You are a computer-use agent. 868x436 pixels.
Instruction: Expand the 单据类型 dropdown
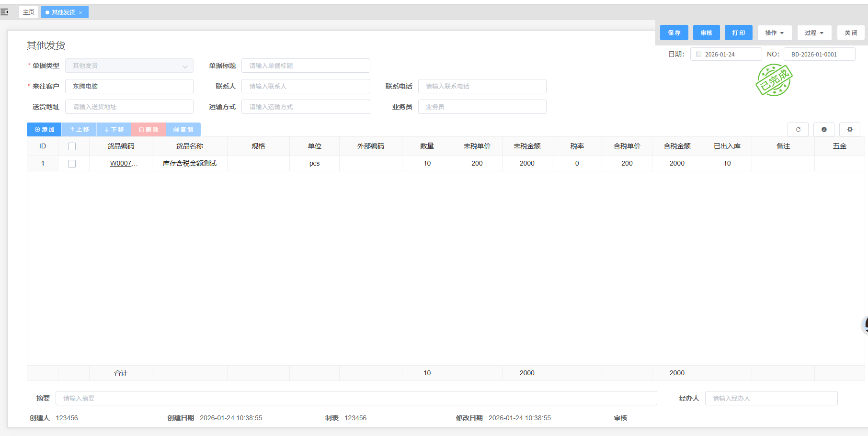(184, 66)
